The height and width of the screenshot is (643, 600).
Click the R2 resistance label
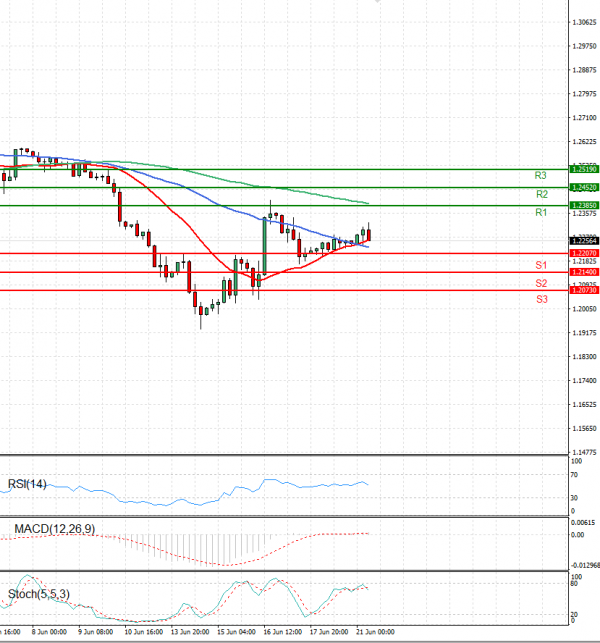(x=542, y=194)
